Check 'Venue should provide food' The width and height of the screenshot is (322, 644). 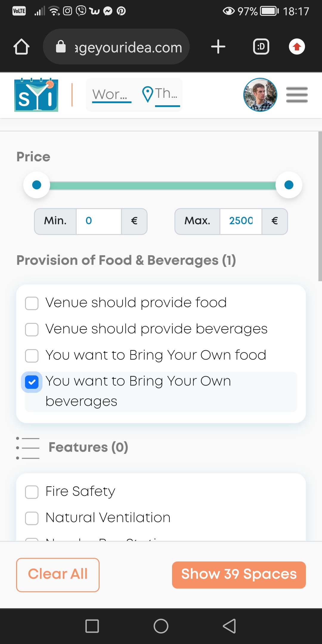[x=32, y=303]
